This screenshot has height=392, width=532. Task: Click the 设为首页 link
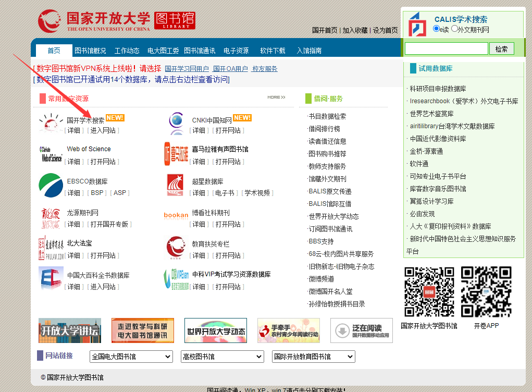(386, 30)
